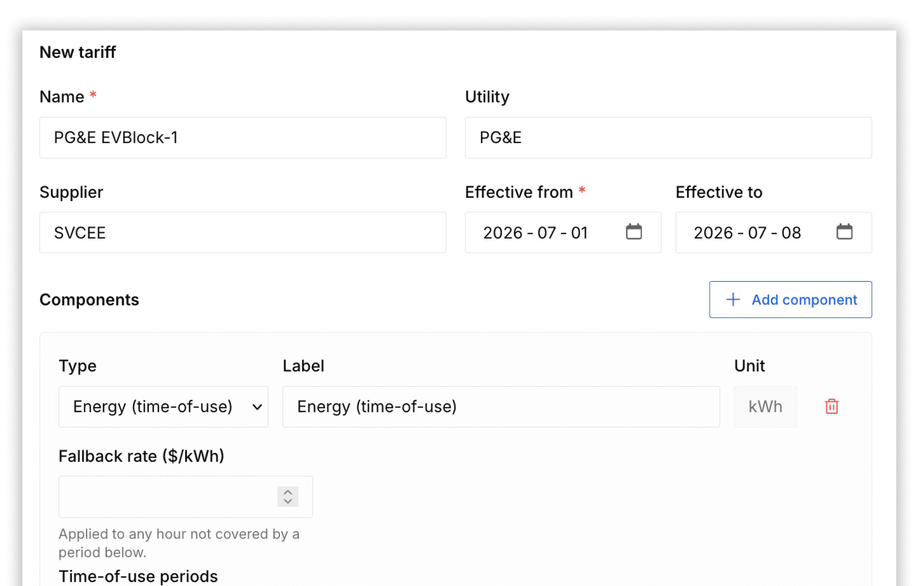Image resolution: width=924 pixels, height=586 pixels.
Task: Click the Effective to label
Action: tap(719, 192)
